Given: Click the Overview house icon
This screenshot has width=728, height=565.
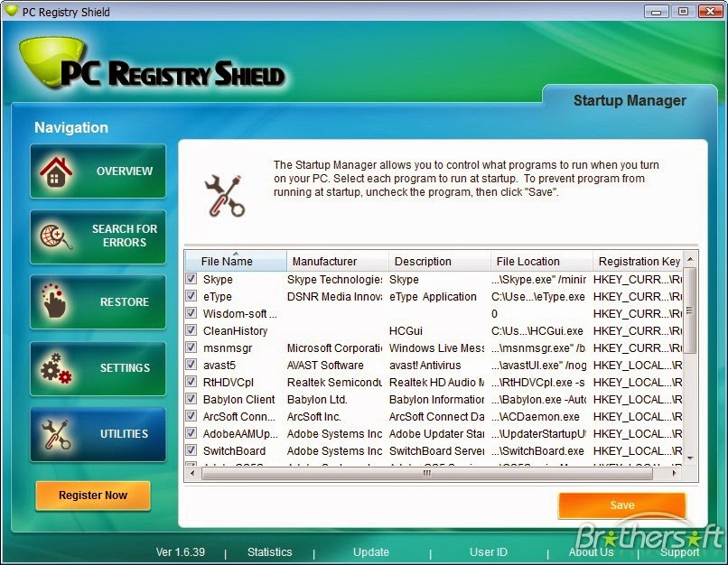Looking at the screenshot, I should (56, 171).
